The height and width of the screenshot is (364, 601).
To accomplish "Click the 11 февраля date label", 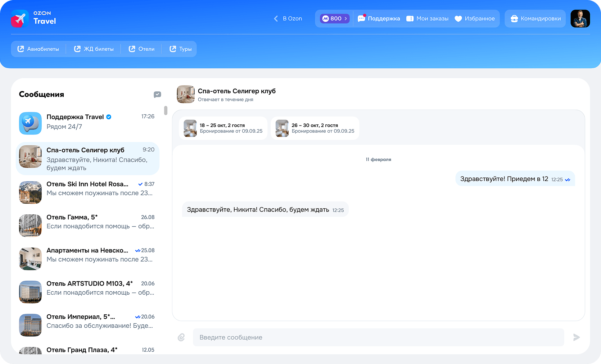I will (x=379, y=159).
